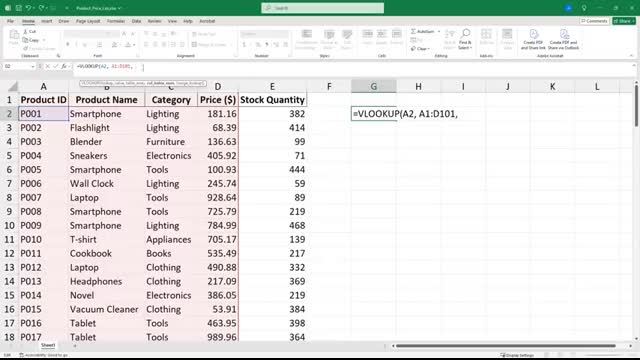This screenshot has width=640, height=360.
Task: Click the Percent Style icon
Action: pyautogui.click(x=258, y=44)
